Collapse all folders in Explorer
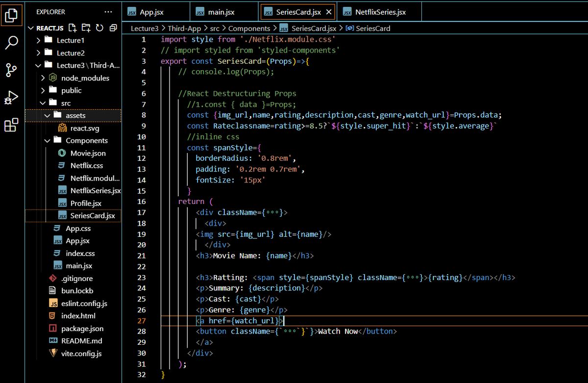The image size is (588, 383). pos(113,27)
